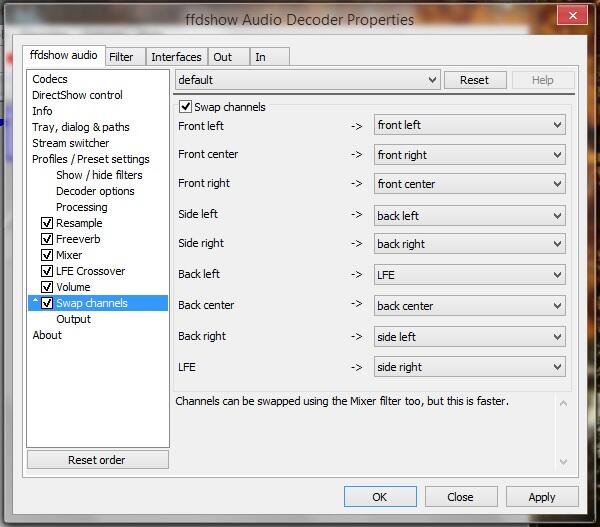Click the Help button
The width and height of the screenshot is (600, 527).
(x=543, y=80)
